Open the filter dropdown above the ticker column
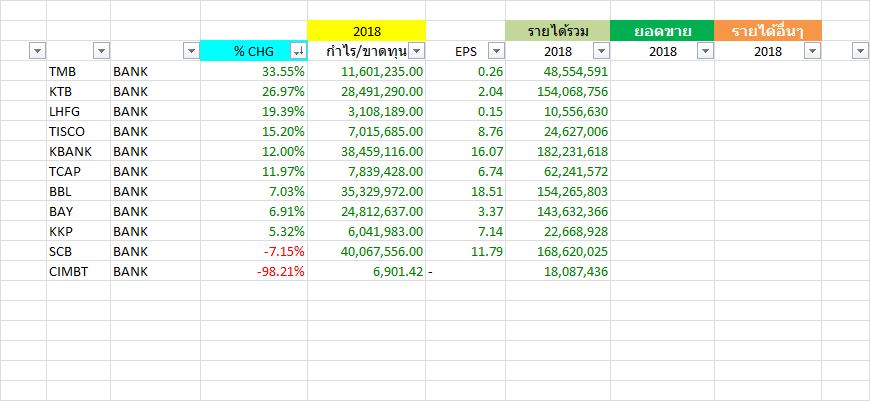 (101, 51)
